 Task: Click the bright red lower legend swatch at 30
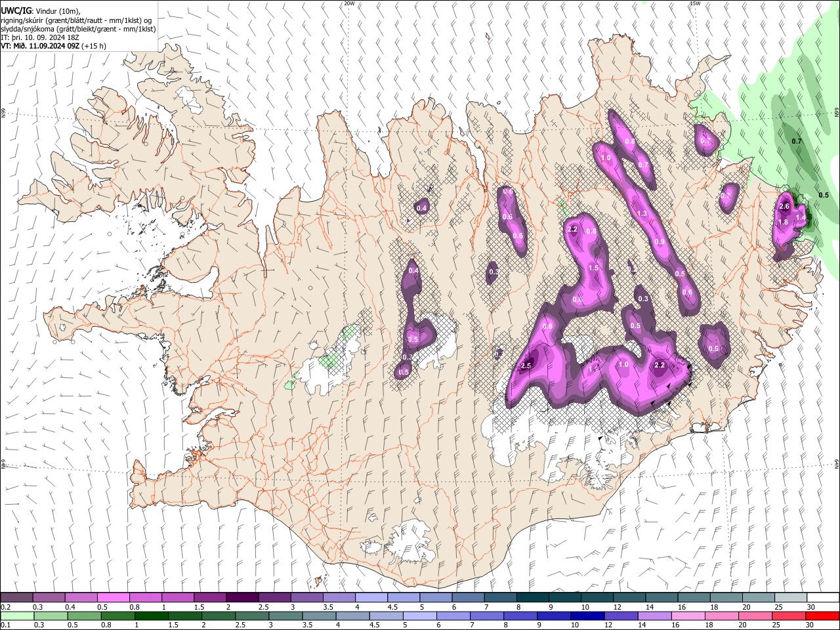click(x=822, y=616)
